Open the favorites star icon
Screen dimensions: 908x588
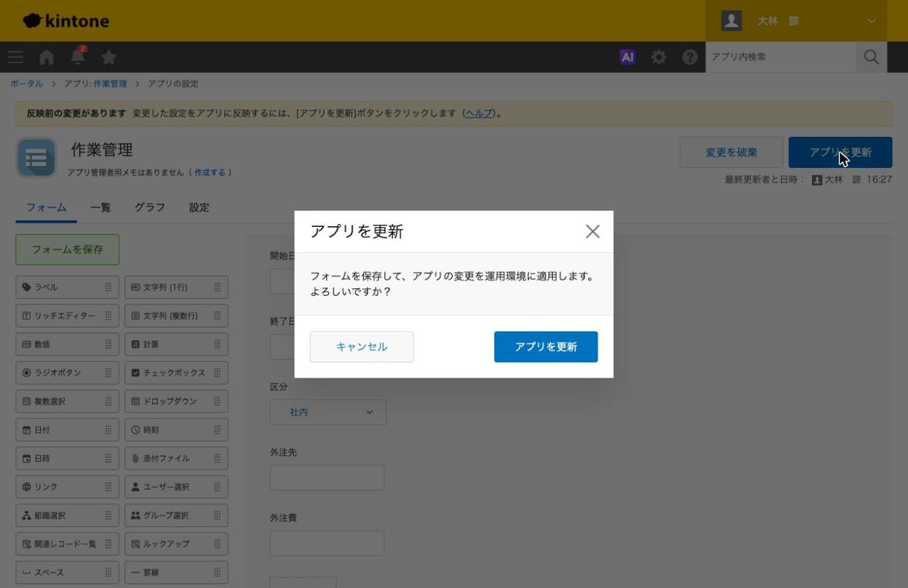[109, 57]
